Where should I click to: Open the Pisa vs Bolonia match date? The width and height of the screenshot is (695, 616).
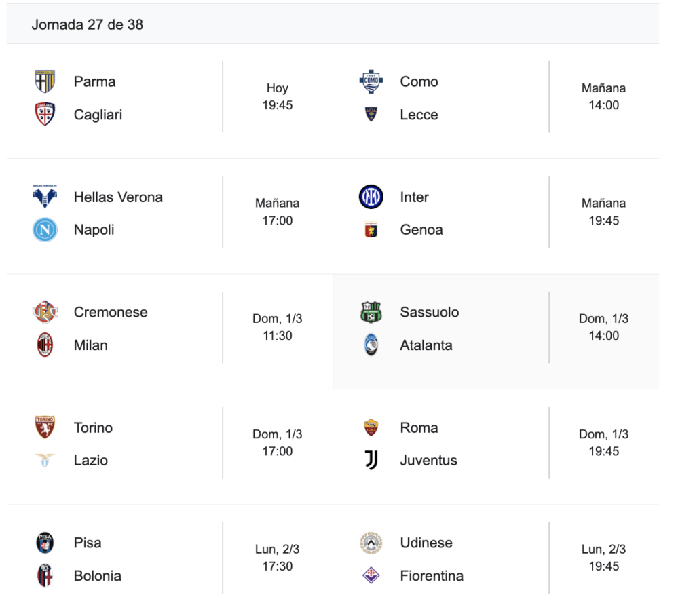coord(278,549)
